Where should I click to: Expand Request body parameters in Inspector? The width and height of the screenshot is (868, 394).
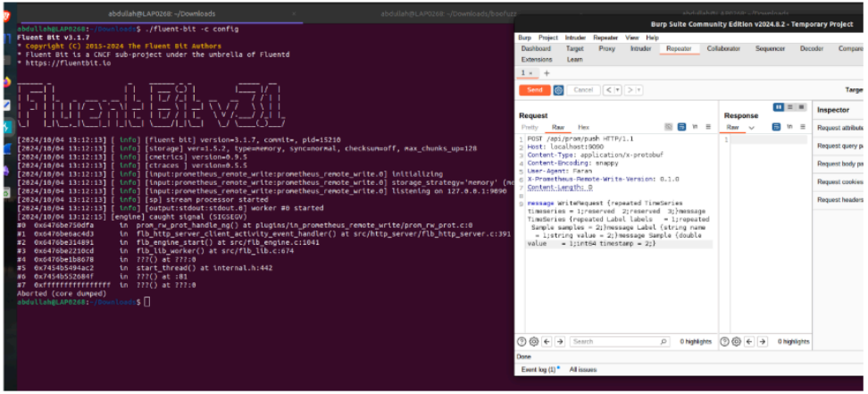click(839, 164)
